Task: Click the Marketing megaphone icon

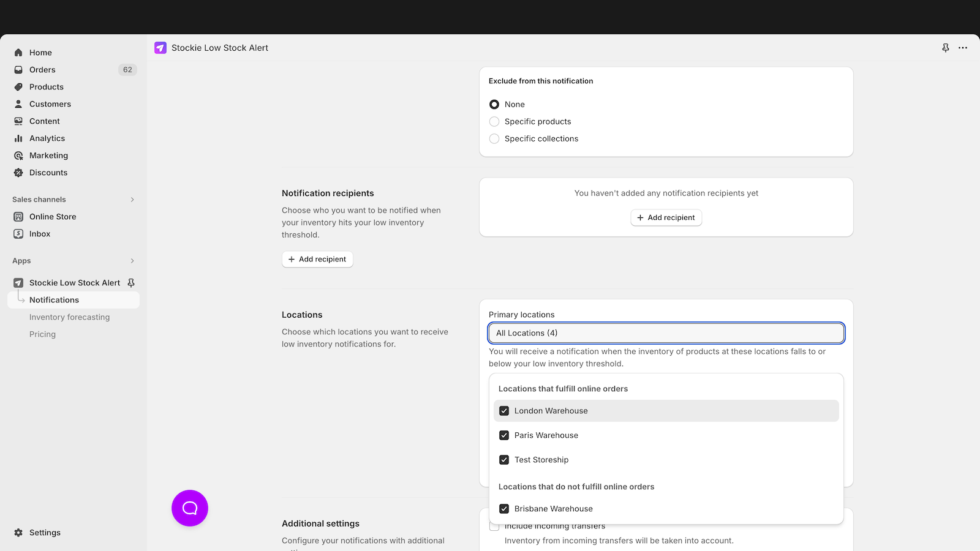Action: [x=18, y=155]
